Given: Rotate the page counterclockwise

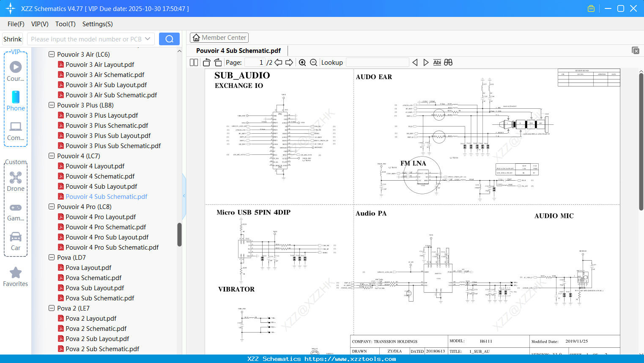Looking at the screenshot, I should tap(206, 62).
